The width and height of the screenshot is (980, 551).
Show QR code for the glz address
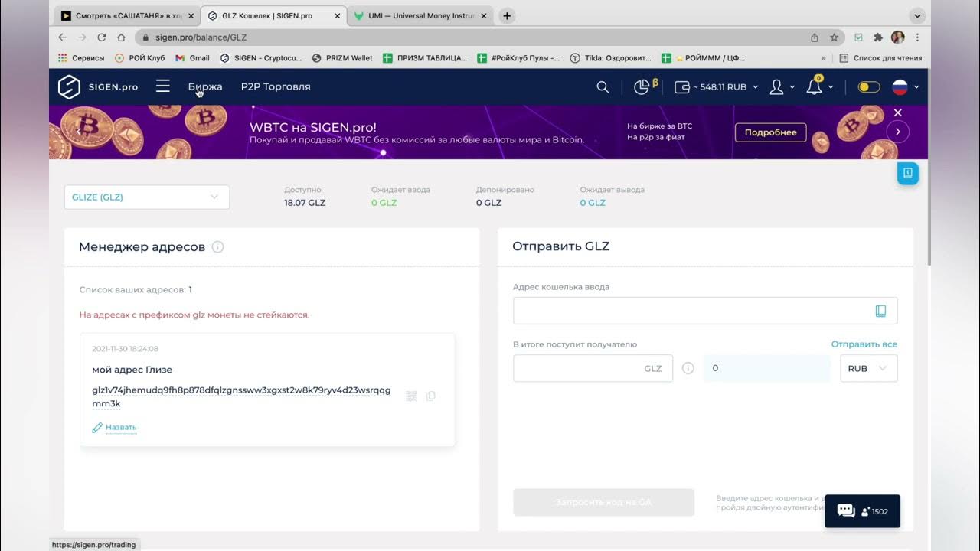click(411, 396)
